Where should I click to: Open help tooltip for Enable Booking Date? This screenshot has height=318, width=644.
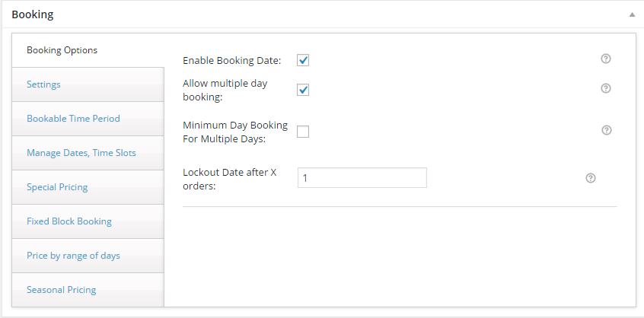coord(606,59)
